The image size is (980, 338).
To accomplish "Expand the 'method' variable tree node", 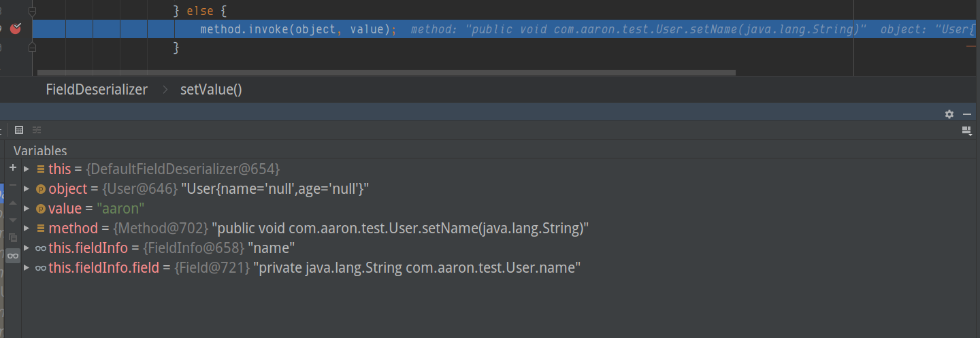I will click(x=27, y=229).
